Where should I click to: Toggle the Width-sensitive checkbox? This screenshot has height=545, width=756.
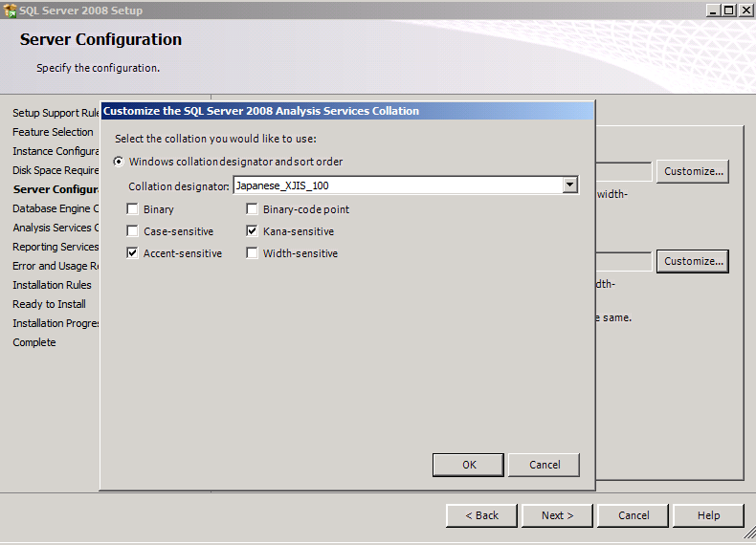point(252,253)
